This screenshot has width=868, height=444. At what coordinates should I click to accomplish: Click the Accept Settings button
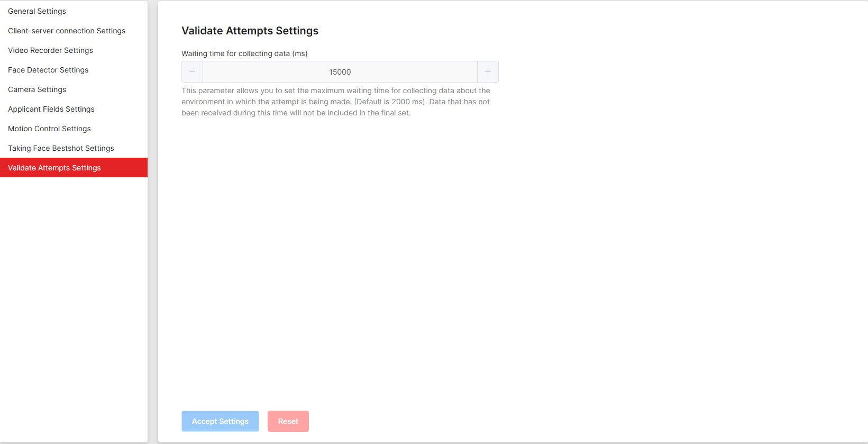(220, 421)
